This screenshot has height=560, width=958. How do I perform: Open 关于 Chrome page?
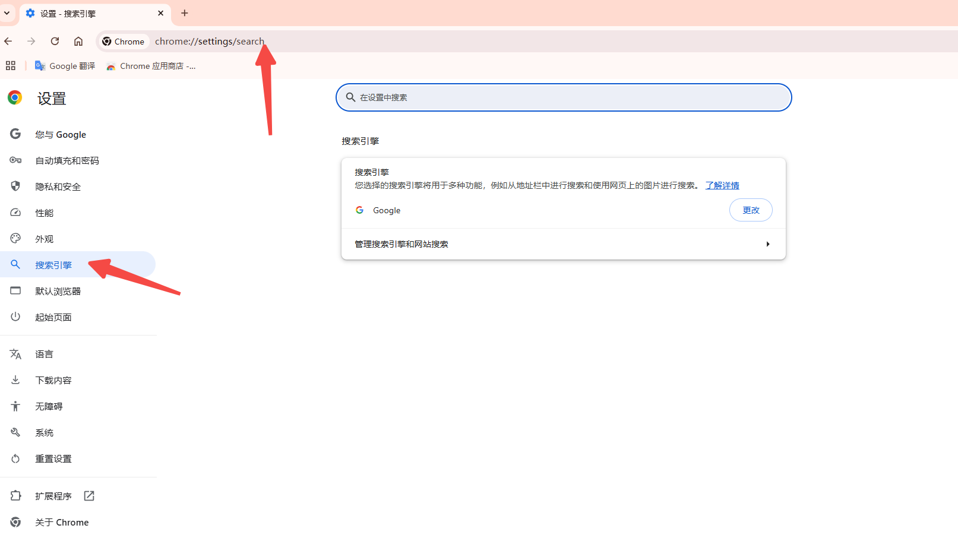[x=62, y=523]
